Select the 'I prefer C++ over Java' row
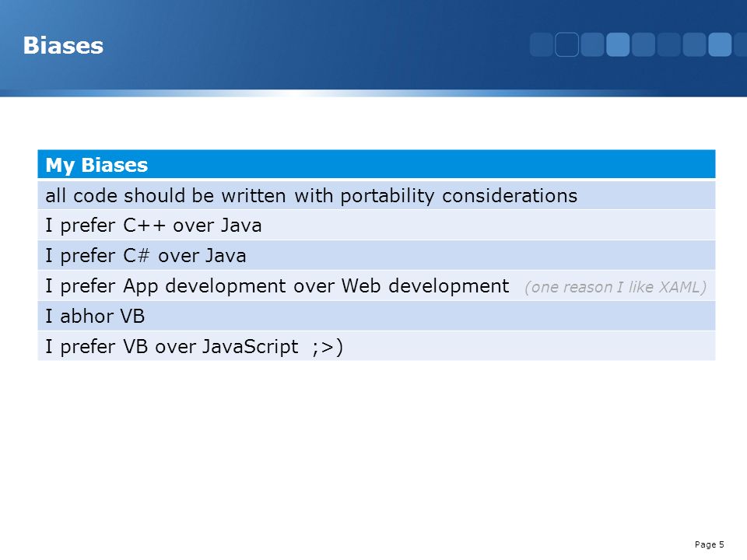The height and width of the screenshot is (560, 747). tap(377, 226)
